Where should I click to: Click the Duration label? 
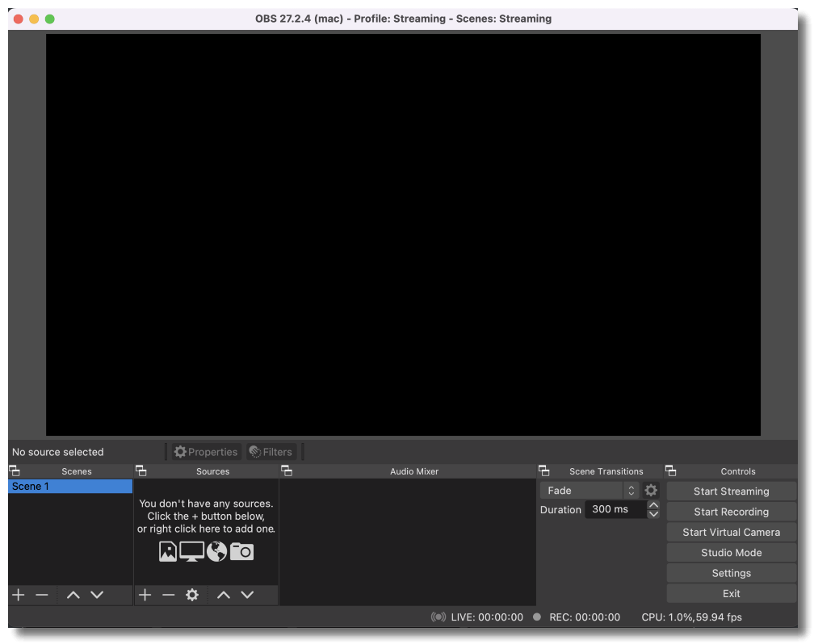[560, 509]
